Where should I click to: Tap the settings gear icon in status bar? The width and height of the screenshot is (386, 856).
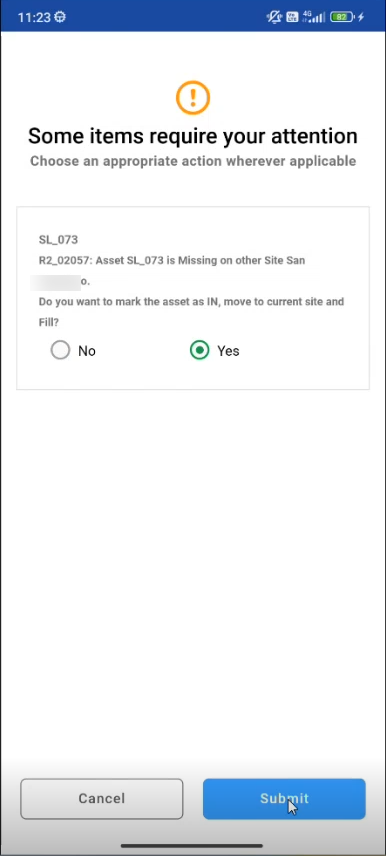(x=61, y=17)
